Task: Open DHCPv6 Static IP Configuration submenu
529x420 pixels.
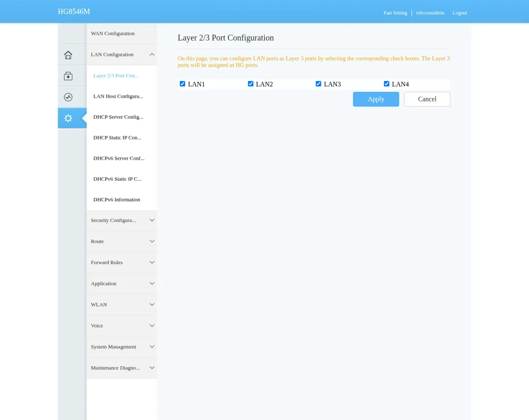Action: pos(122,179)
